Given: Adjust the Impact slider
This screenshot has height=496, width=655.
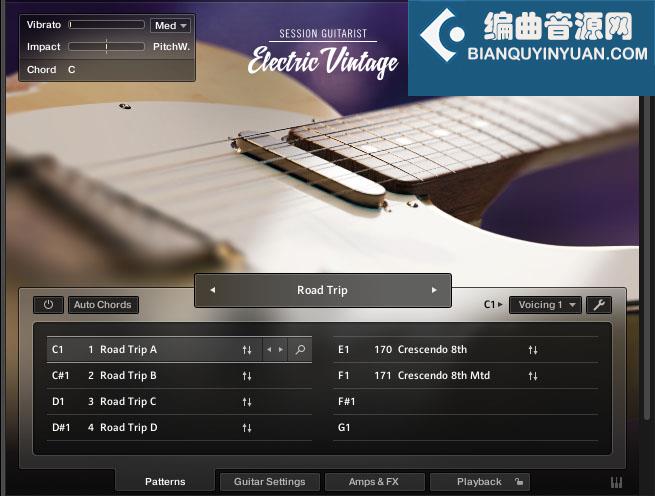Looking at the screenshot, I should click(x=107, y=46).
